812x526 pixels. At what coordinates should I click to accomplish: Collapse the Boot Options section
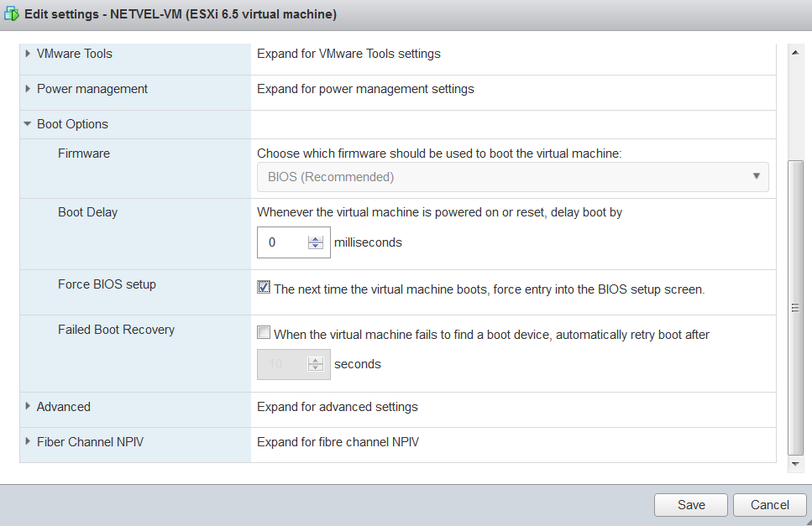pos(28,124)
